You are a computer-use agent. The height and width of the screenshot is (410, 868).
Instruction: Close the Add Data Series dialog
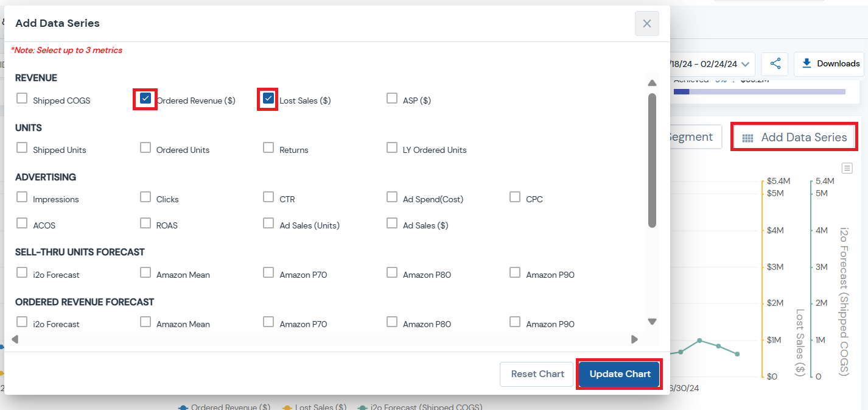(646, 24)
